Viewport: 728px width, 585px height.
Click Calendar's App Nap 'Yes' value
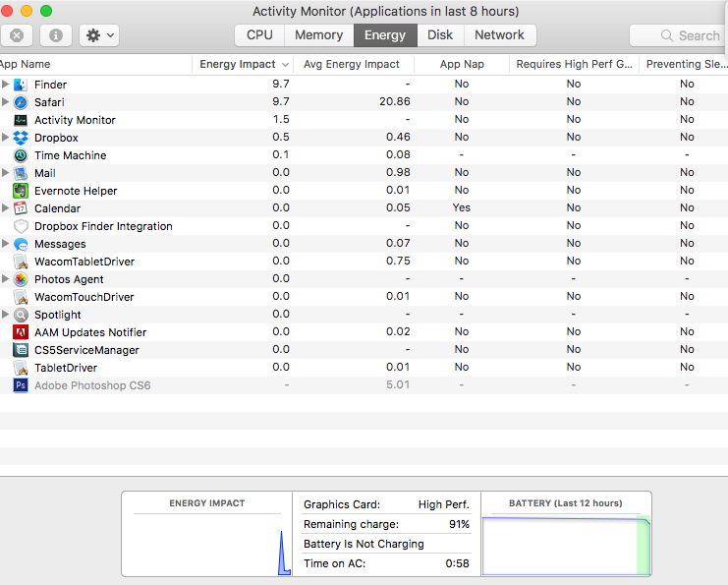[462, 207]
